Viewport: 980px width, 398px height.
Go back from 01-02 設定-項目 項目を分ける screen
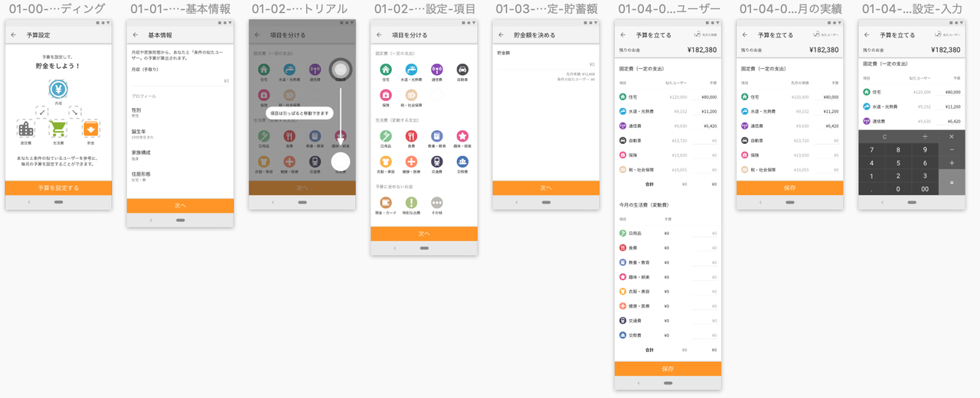click(379, 35)
